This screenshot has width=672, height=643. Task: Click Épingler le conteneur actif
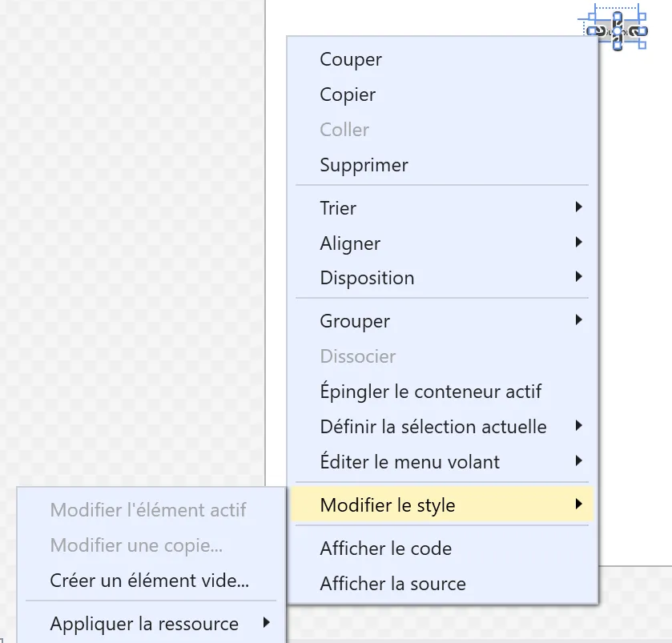[x=430, y=392]
